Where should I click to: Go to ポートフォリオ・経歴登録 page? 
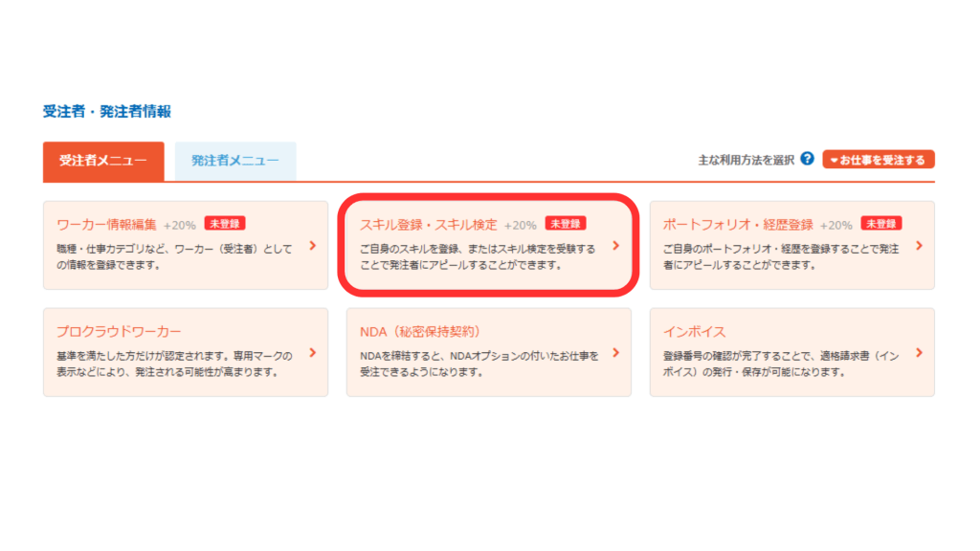738,225
